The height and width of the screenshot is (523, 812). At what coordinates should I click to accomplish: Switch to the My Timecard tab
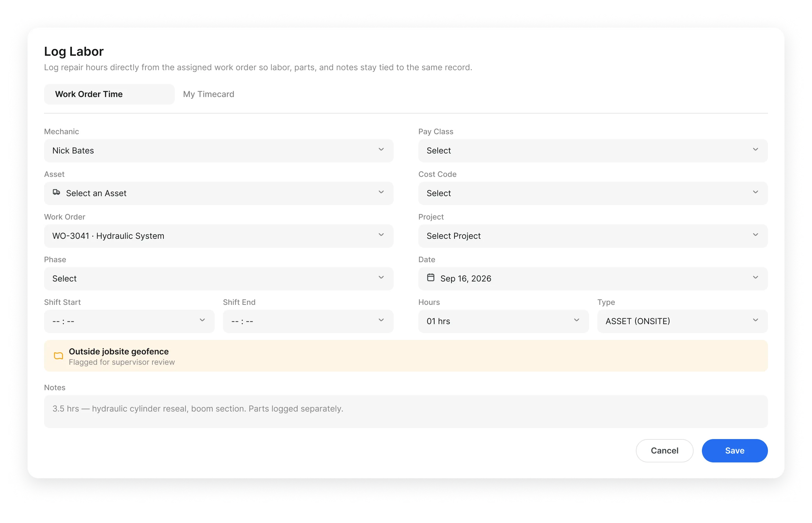coord(209,94)
